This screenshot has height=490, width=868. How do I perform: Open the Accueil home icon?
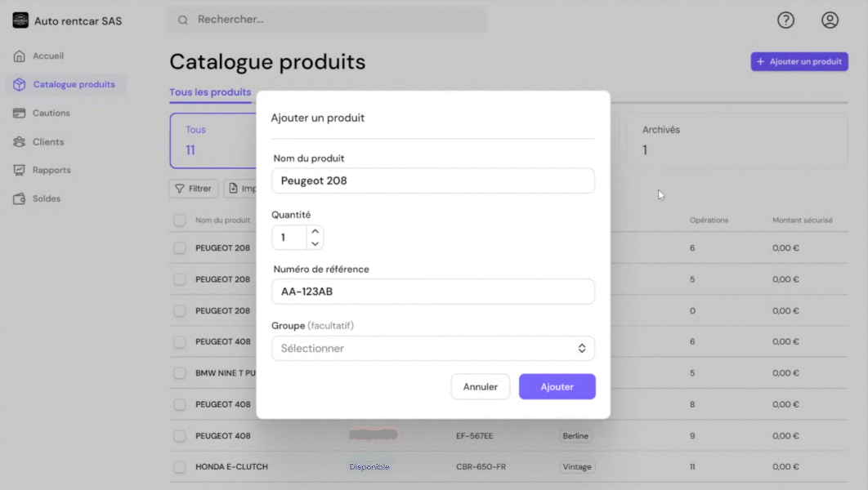(x=20, y=56)
